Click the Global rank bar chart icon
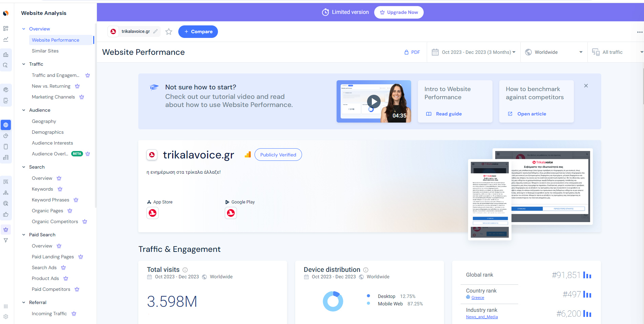The image size is (644, 324). pos(587,275)
